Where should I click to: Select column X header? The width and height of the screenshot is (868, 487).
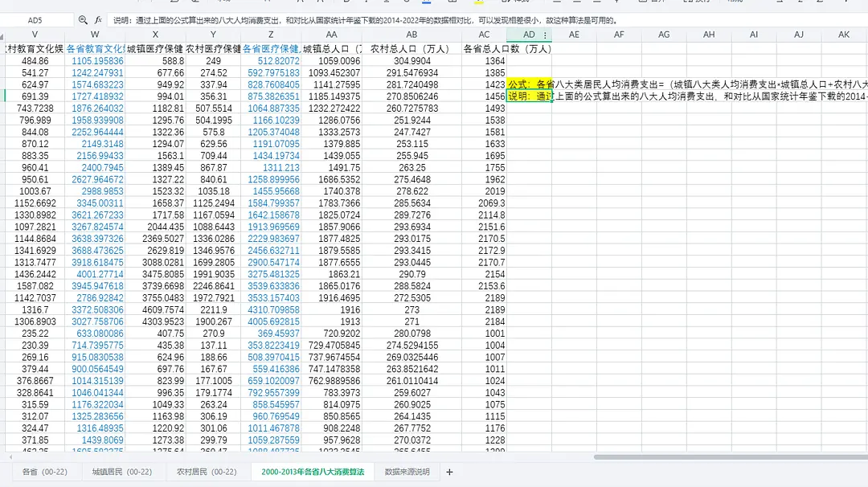coord(156,35)
